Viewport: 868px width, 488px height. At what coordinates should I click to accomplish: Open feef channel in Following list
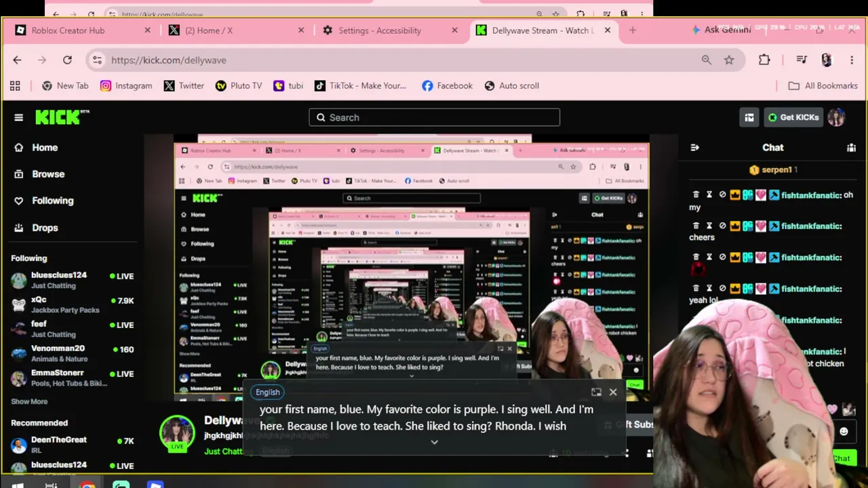[73, 329]
